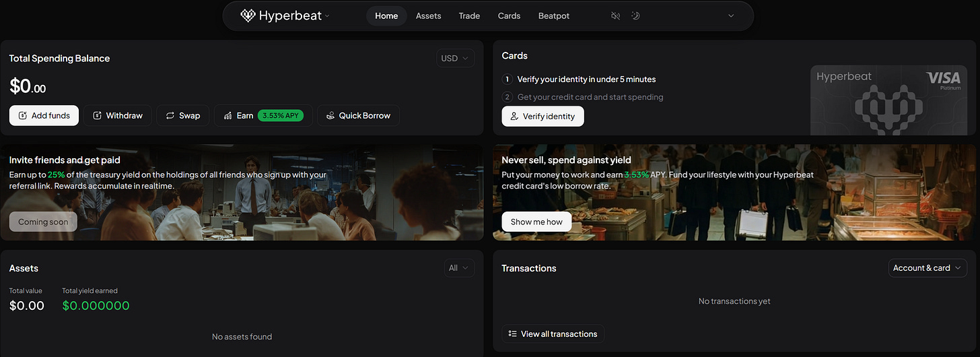Toggle the muted sound icon
Screen dimensions: 980x357
(615, 15)
